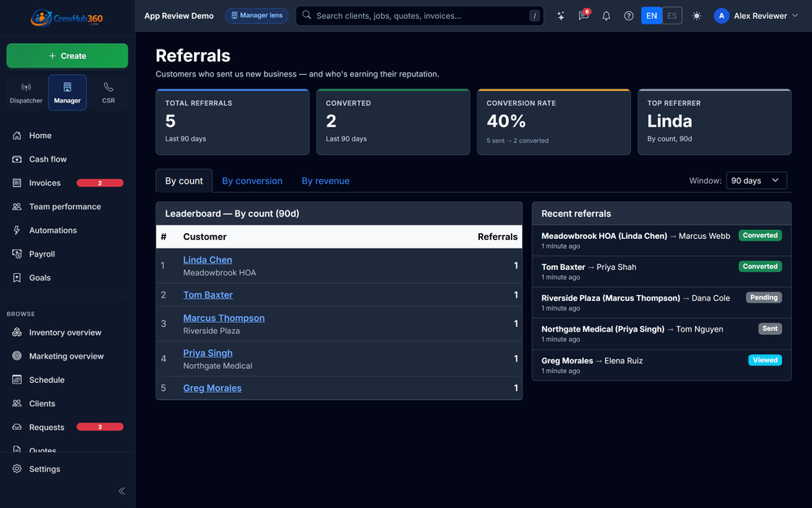Open Clients page
The height and width of the screenshot is (508, 812).
coord(67,403)
